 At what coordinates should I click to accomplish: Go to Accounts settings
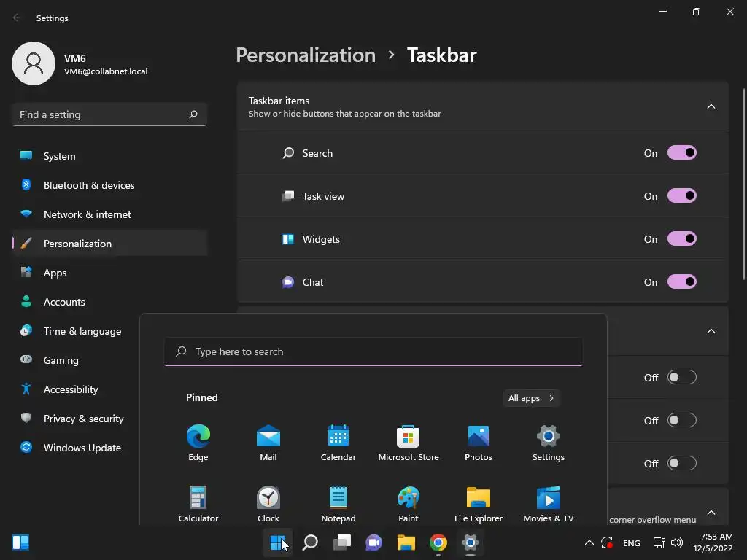109,302
